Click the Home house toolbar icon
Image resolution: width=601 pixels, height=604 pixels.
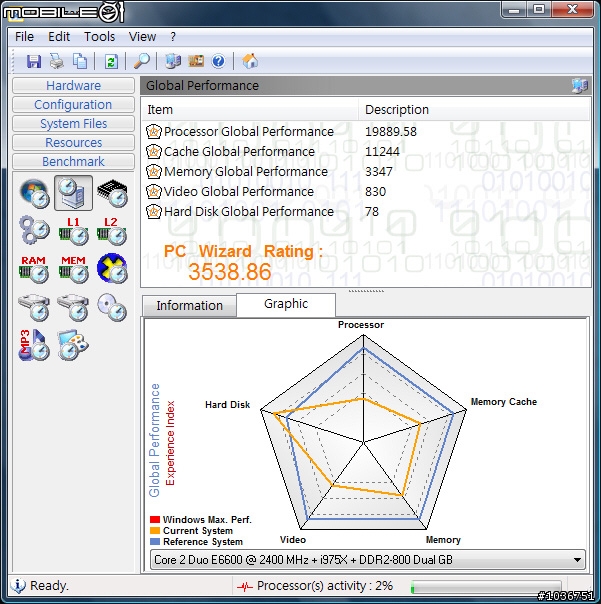250,61
